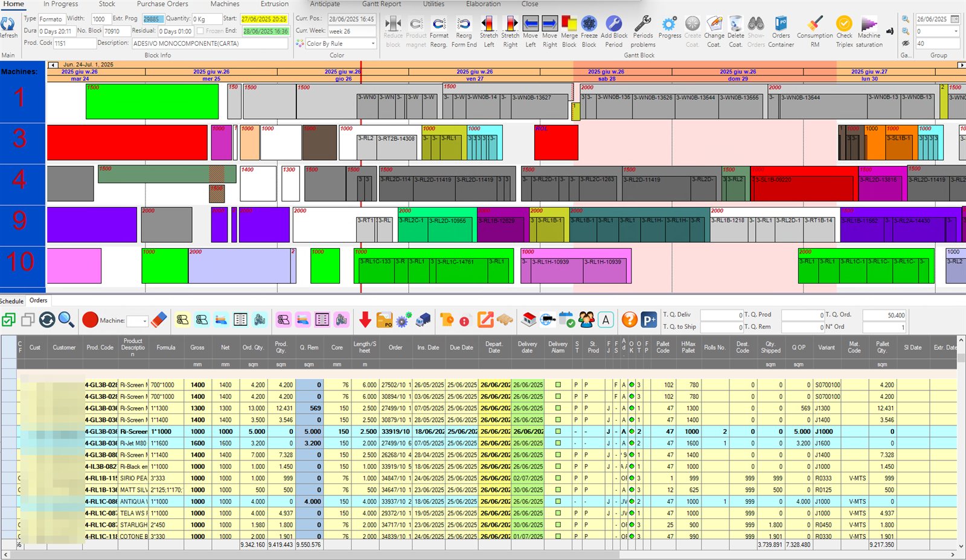
Task: Click the Start date field 27/06/2025 20:25
Action: pos(264,19)
